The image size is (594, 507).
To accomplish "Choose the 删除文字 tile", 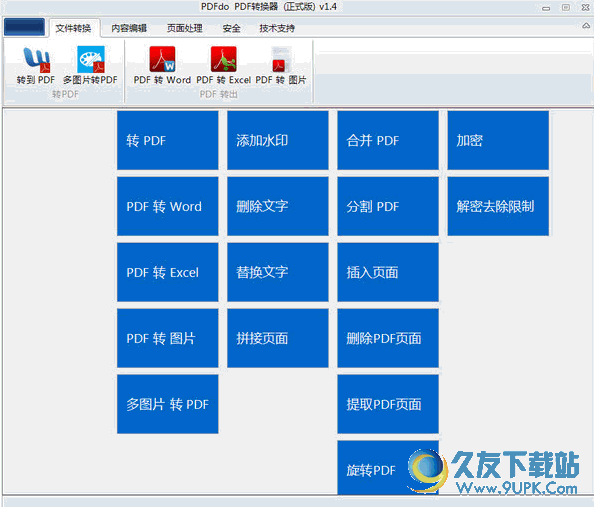I will coord(278,206).
